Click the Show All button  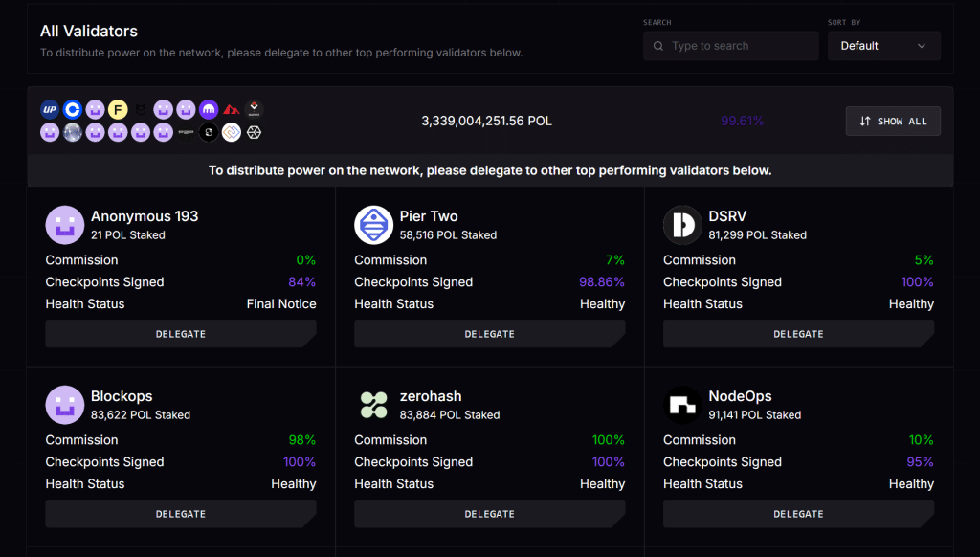tap(893, 122)
